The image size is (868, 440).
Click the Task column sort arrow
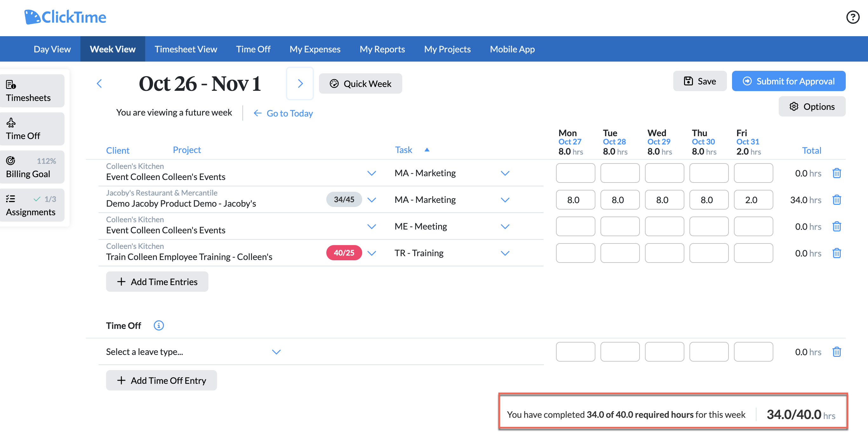coord(427,150)
